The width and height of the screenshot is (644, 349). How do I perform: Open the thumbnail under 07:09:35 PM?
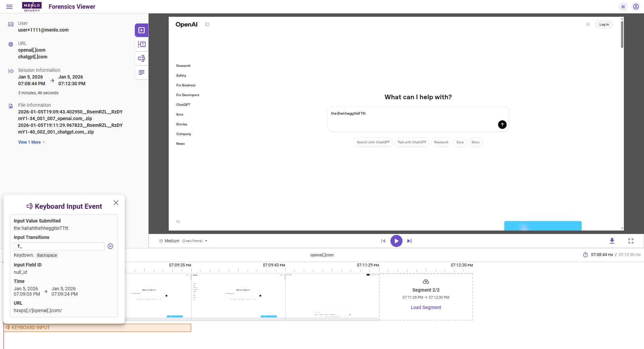tap(158, 297)
